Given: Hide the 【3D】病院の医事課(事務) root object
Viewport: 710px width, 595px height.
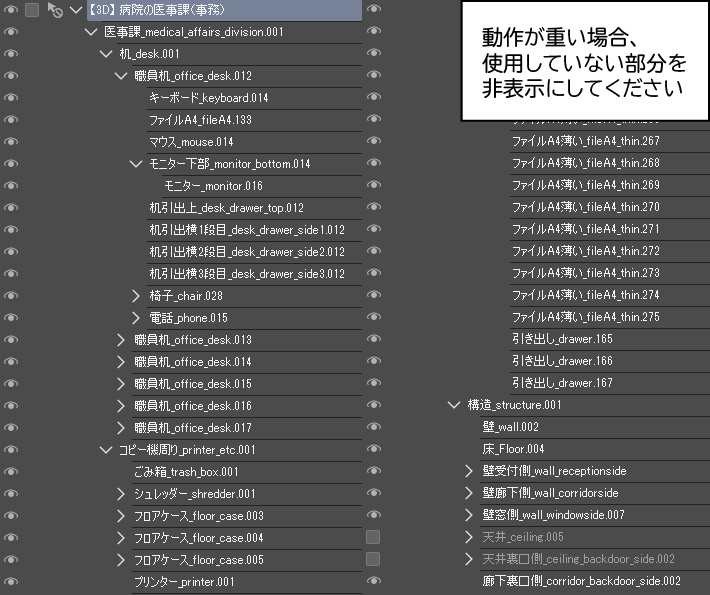Looking at the screenshot, I should pyautogui.click(x=11, y=10).
